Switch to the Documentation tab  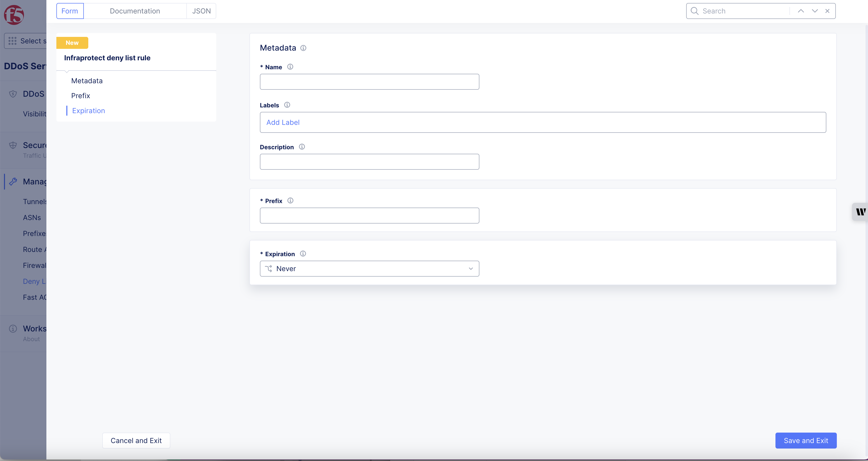(135, 11)
